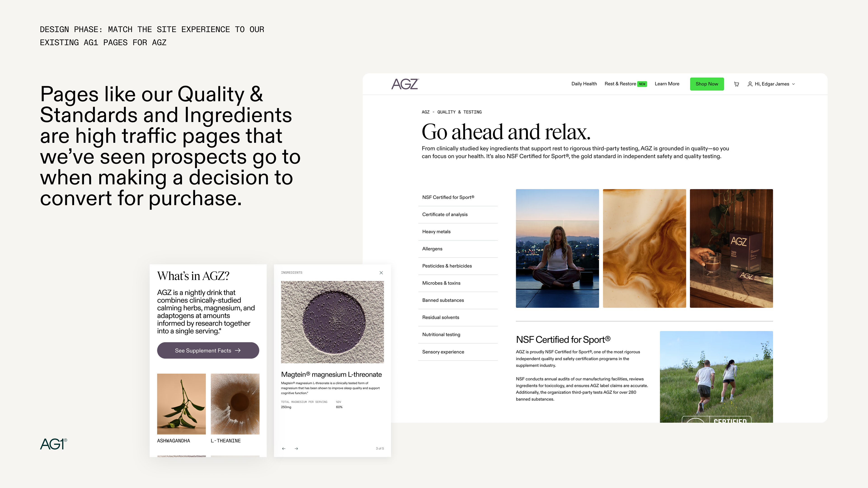Select the Ashwagandha ingredient thumbnail
This screenshot has width=868, height=488.
click(181, 404)
